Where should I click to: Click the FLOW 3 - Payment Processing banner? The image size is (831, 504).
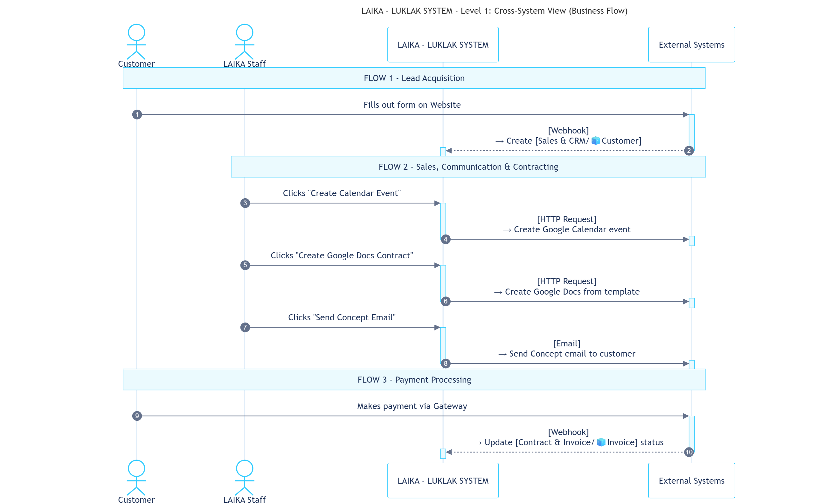point(414,380)
